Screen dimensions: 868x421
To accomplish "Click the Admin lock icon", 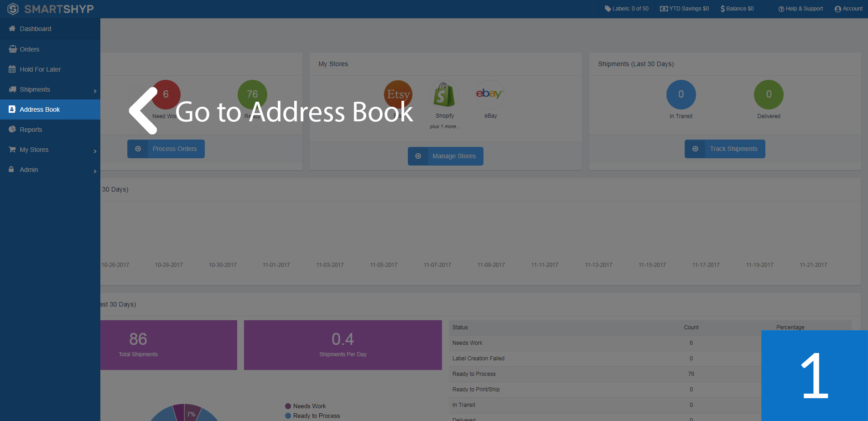I will click(11, 169).
